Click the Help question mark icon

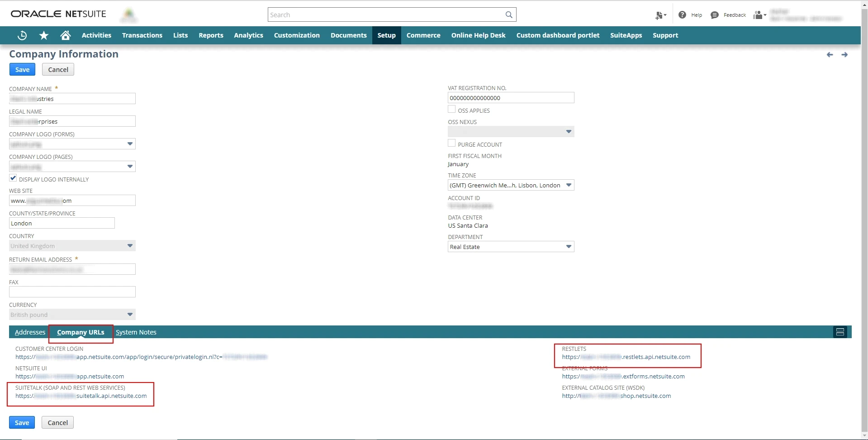point(682,15)
